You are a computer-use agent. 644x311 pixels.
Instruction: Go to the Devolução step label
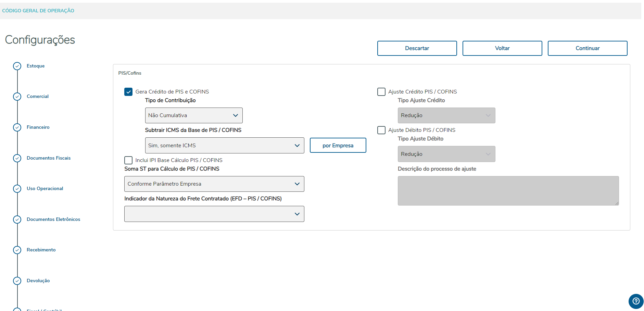coord(38,281)
